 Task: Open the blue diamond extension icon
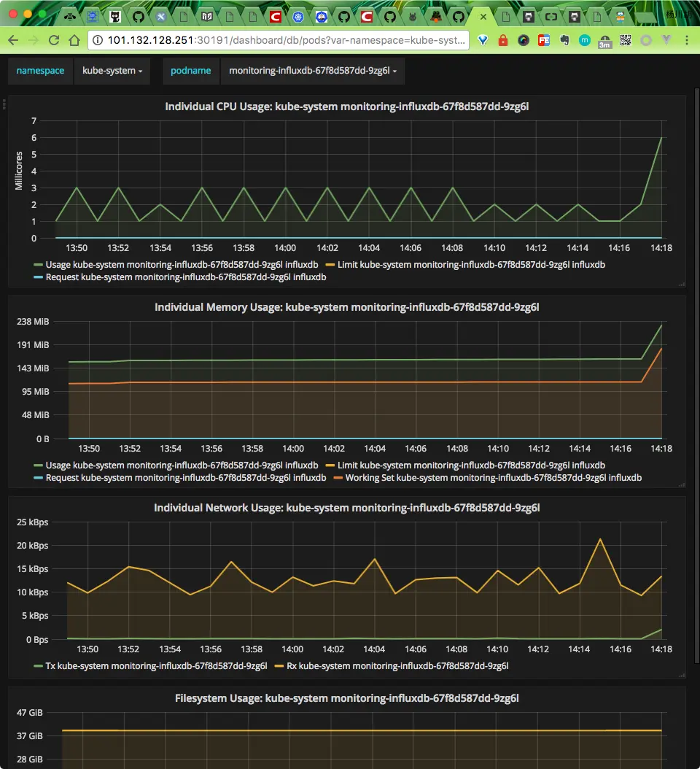pyautogui.click(x=483, y=41)
